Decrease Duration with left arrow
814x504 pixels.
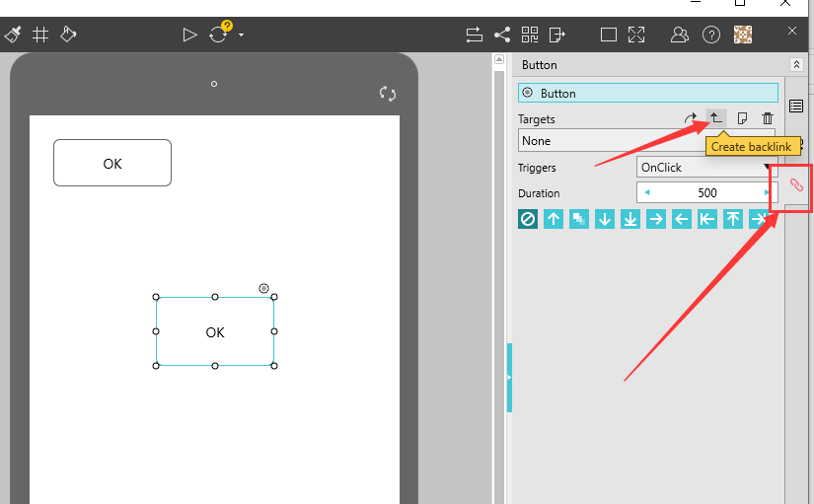coord(648,193)
